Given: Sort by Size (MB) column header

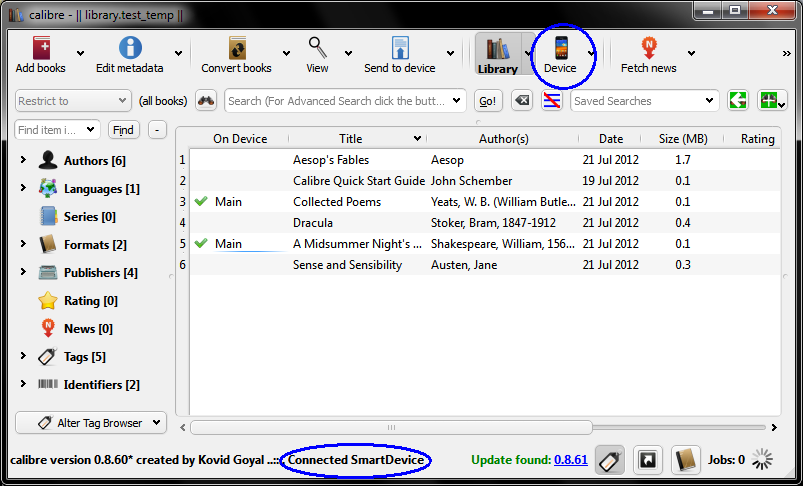Looking at the screenshot, I should [683, 139].
